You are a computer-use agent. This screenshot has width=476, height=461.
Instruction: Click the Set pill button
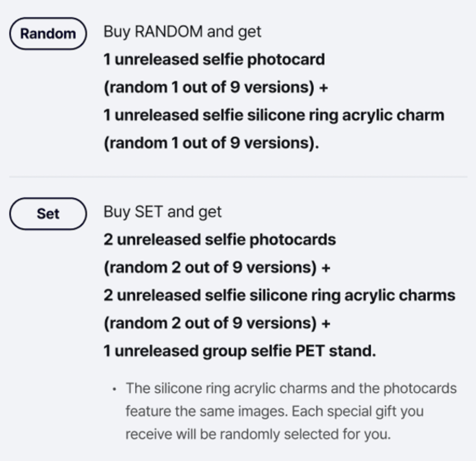tap(48, 214)
